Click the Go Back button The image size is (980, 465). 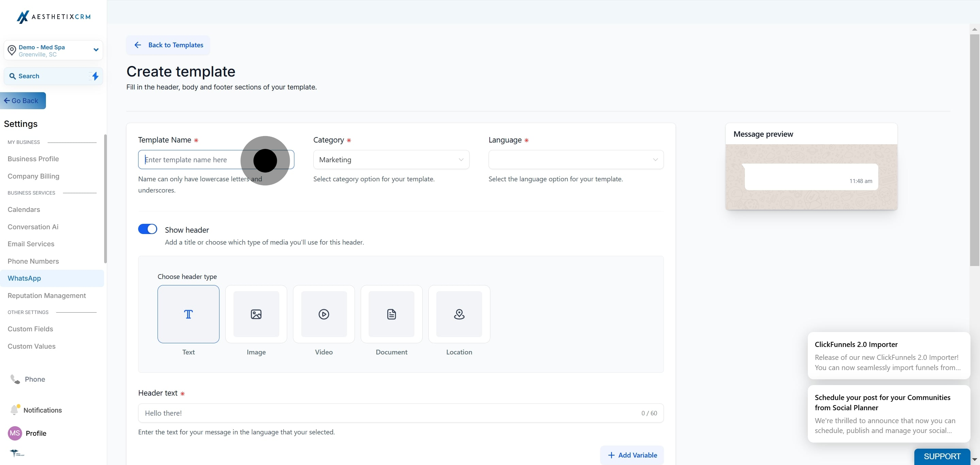[x=23, y=101]
